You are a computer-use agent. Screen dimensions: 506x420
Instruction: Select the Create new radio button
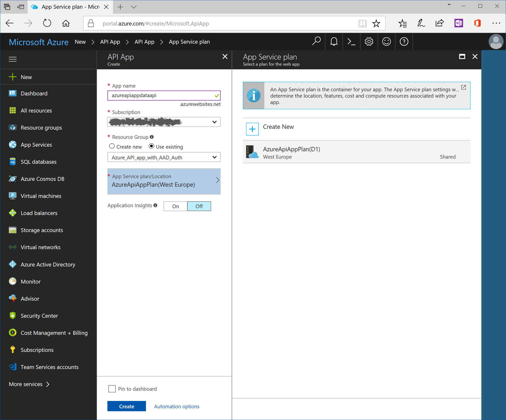pos(112,146)
